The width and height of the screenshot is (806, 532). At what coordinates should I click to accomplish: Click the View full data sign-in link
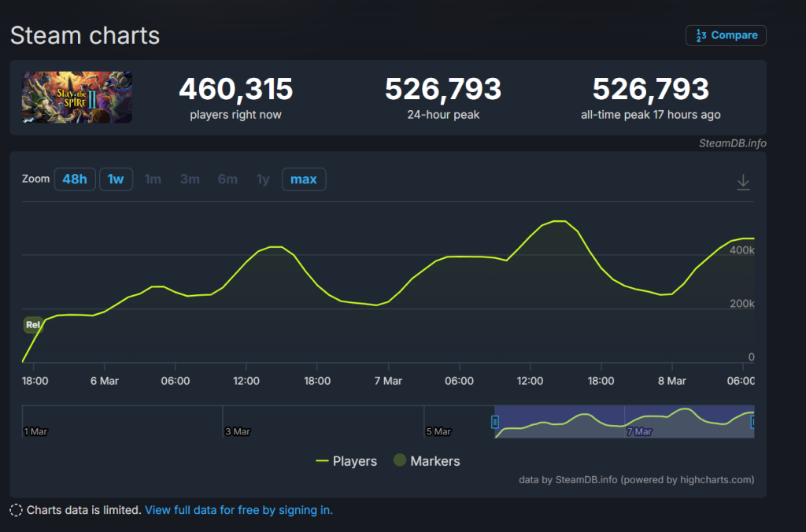(238, 510)
